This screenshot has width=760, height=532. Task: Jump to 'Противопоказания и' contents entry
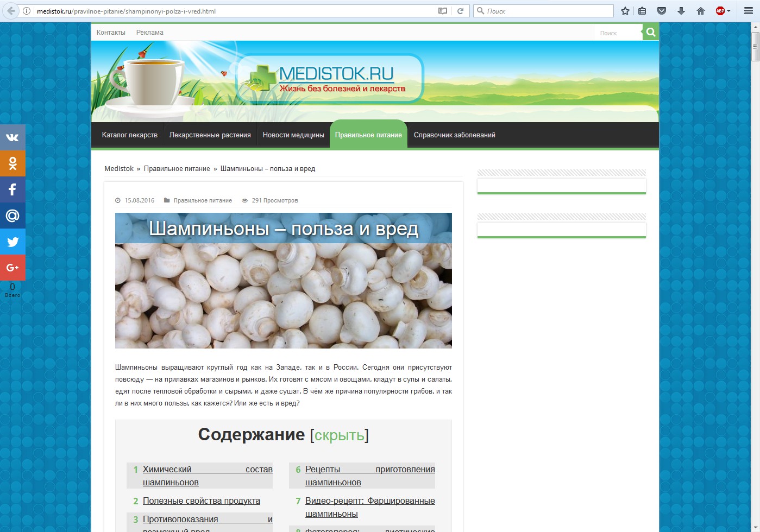point(208,520)
